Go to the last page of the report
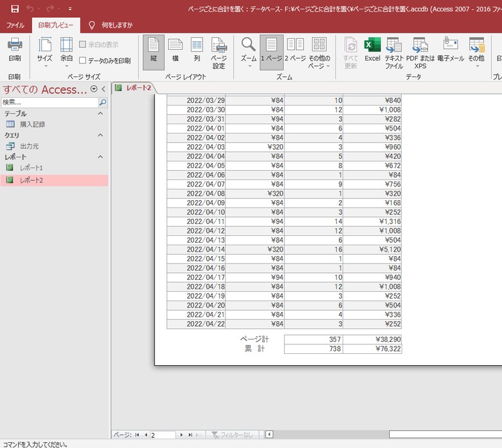 click(190, 435)
